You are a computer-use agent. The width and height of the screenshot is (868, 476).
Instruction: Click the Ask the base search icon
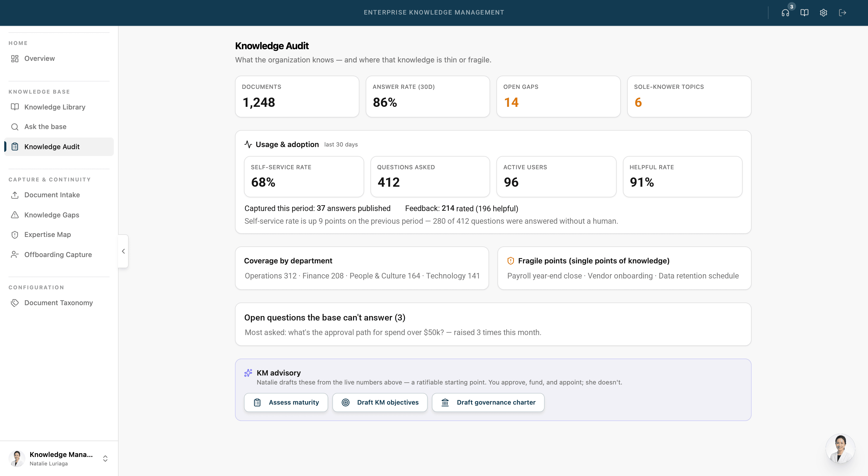15,127
